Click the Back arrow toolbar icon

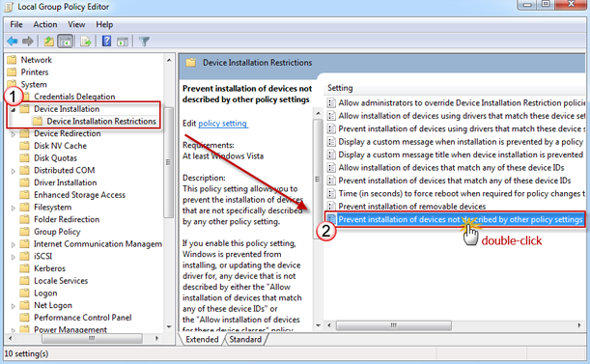click(13, 41)
